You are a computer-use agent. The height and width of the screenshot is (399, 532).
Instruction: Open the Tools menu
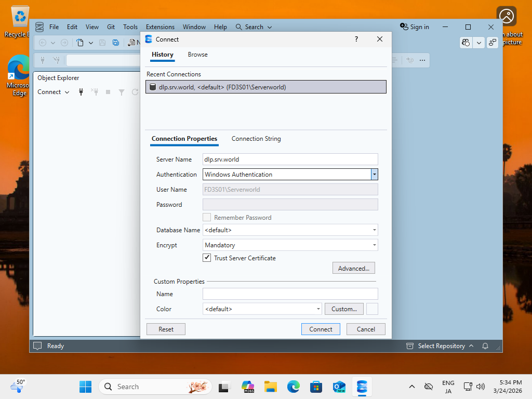pyautogui.click(x=130, y=27)
